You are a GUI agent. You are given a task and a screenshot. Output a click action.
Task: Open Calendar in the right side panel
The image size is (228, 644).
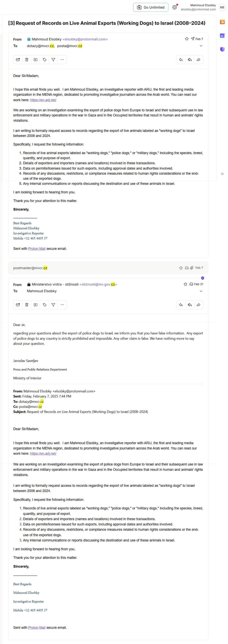tap(222, 36)
